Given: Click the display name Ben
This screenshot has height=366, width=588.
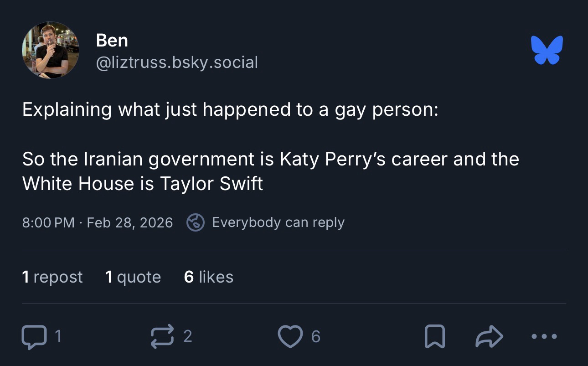Looking at the screenshot, I should (112, 41).
